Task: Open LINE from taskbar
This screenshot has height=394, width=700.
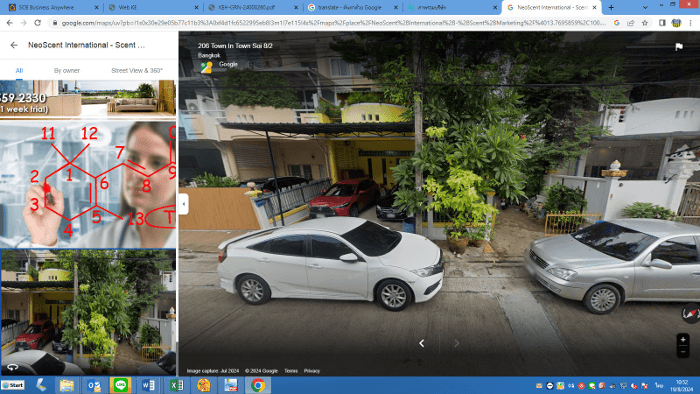Action: click(121, 385)
